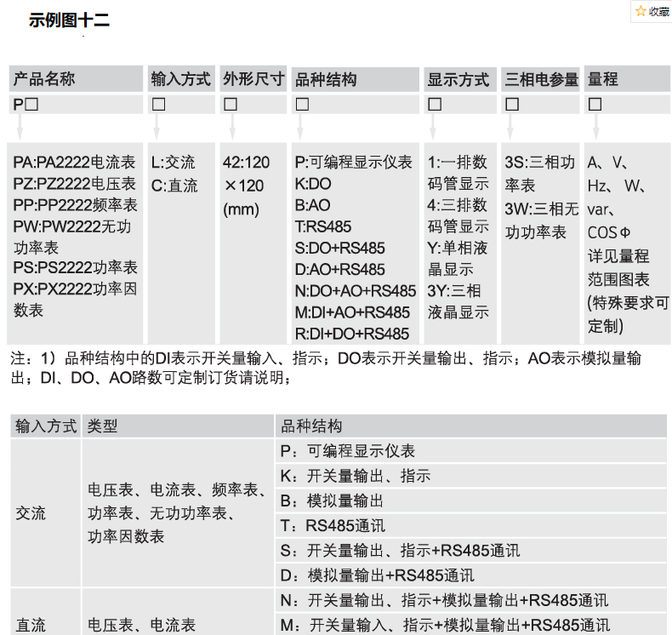
Task: Select the 产品名称 column header
Action: pyautogui.click(x=44, y=79)
